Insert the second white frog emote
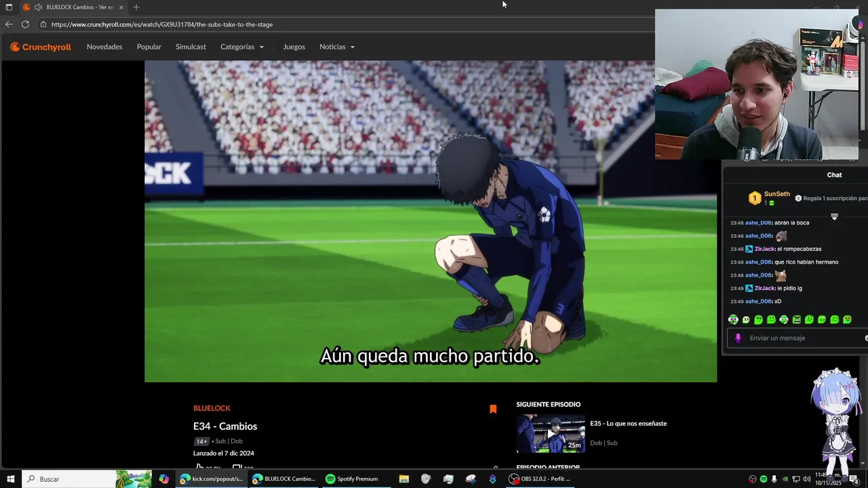 [x=746, y=319]
